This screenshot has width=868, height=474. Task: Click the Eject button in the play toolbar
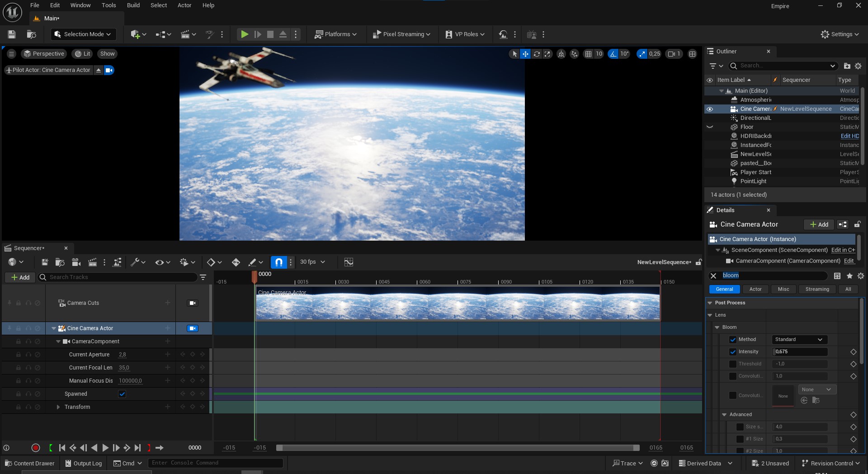(283, 34)
